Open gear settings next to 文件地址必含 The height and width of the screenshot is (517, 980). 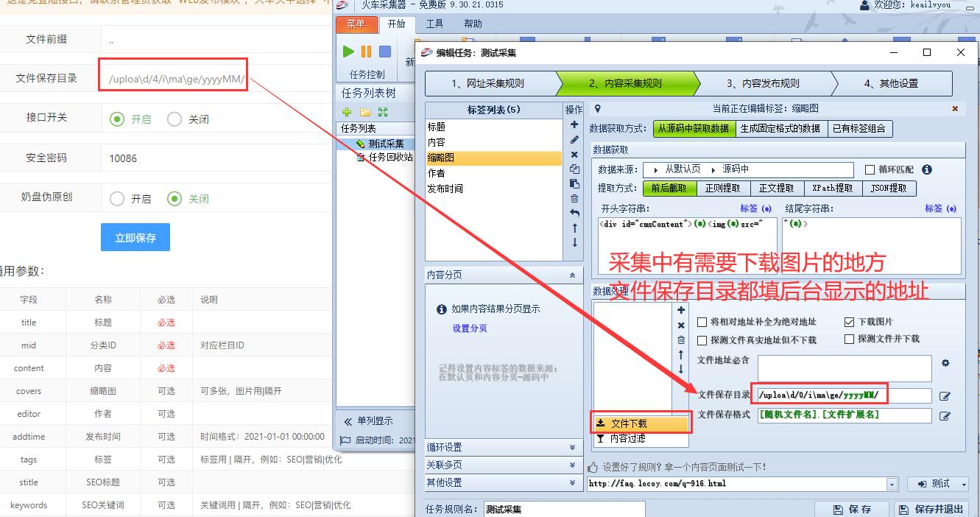945,363
